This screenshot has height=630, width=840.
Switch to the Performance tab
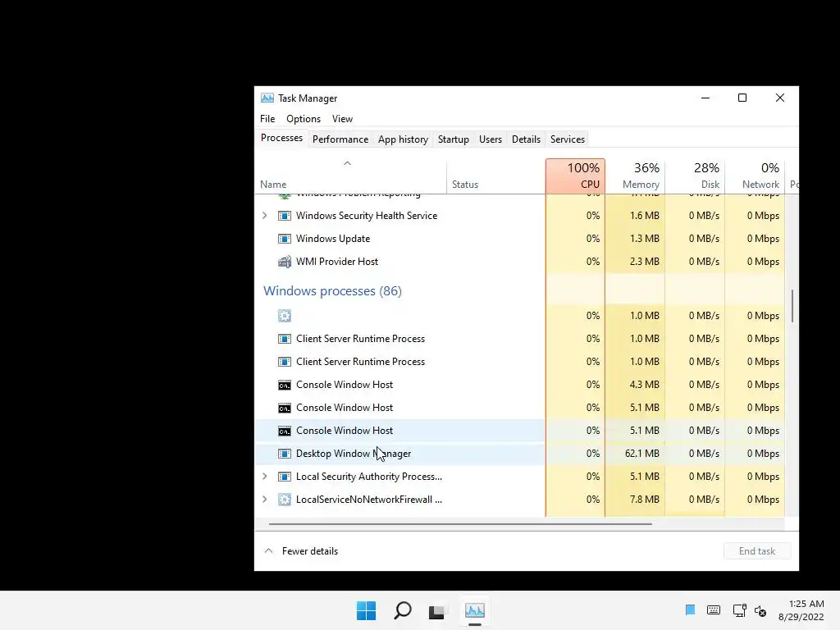point(340,139)
